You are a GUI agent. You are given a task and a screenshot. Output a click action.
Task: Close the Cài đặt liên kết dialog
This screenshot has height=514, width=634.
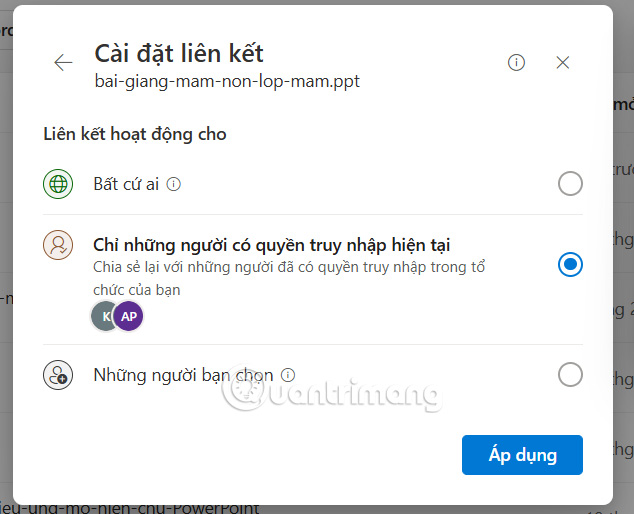(x=563, y=63)
